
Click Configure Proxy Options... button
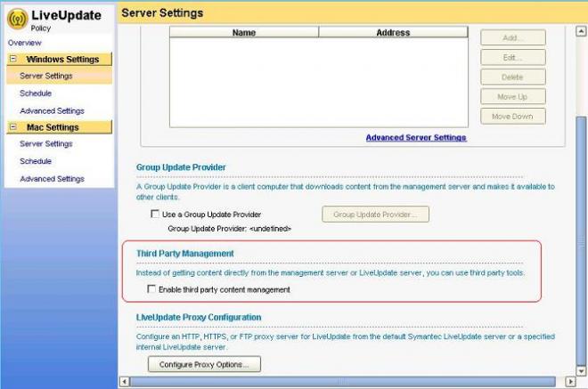pyautogui.click(x=204, y=364)
